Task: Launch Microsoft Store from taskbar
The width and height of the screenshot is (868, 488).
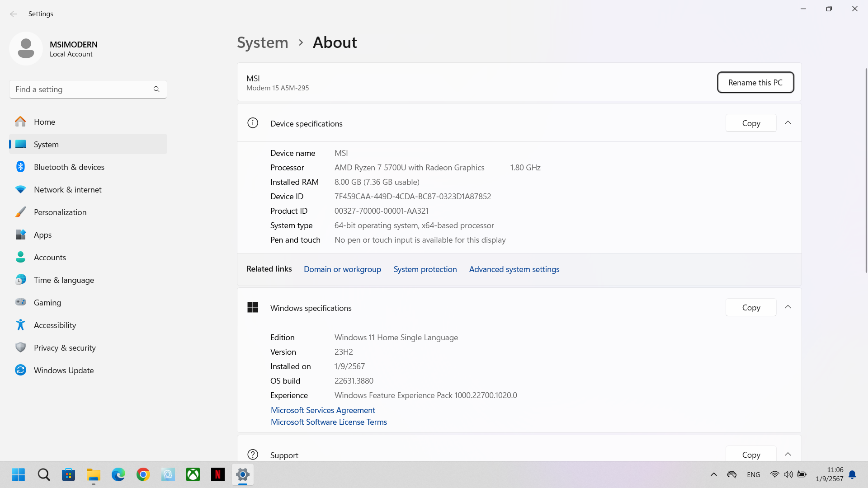Action: (x=68, y=474)
